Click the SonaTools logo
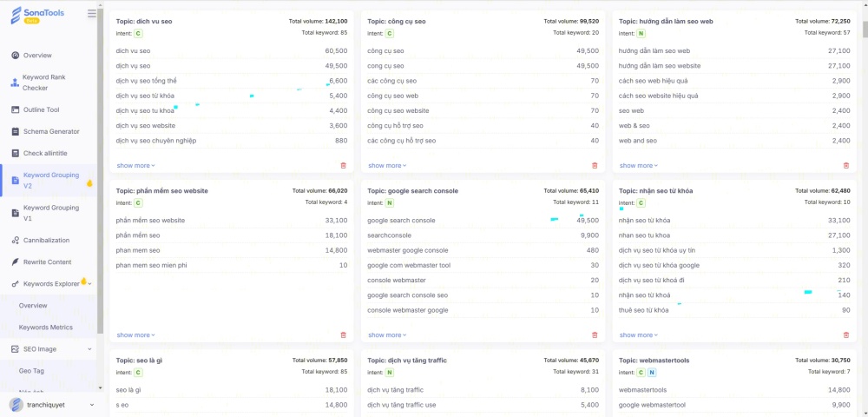The height and width of the screenshot is (417, 868). click(37, 16)
